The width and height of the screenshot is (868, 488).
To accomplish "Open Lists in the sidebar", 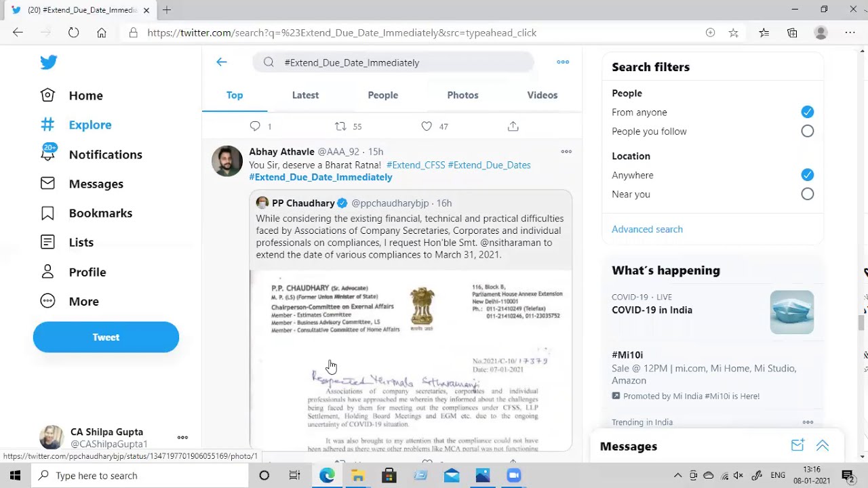I will pos(67,242).
